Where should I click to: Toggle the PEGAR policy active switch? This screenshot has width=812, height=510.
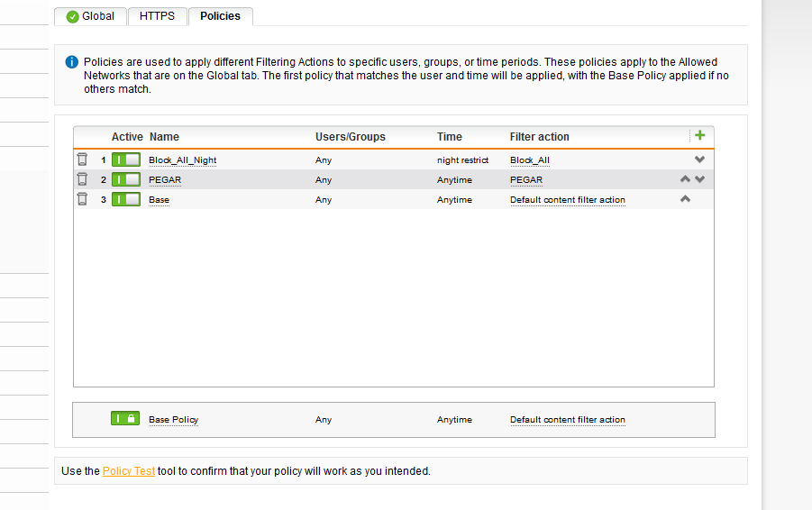tap(126, 179)
